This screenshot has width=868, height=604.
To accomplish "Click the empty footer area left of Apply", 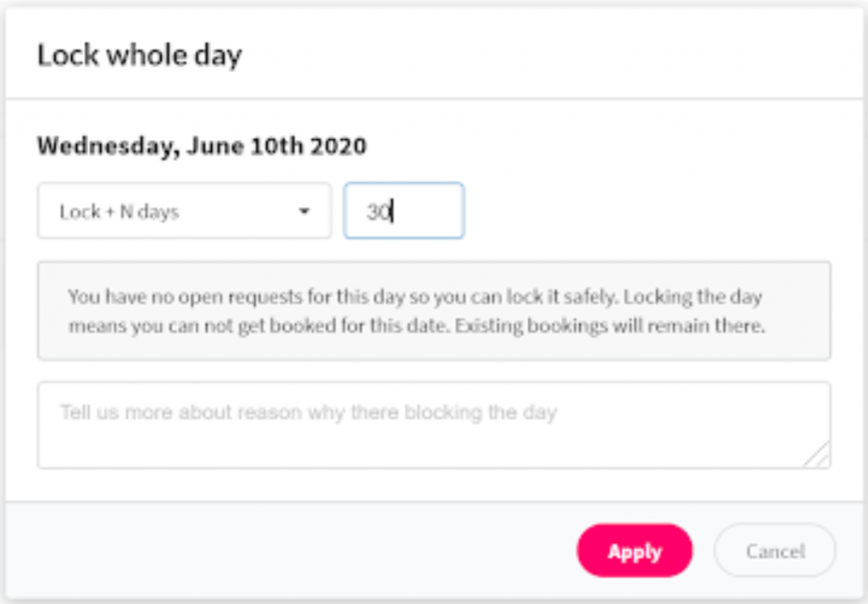I will [297, 551].
